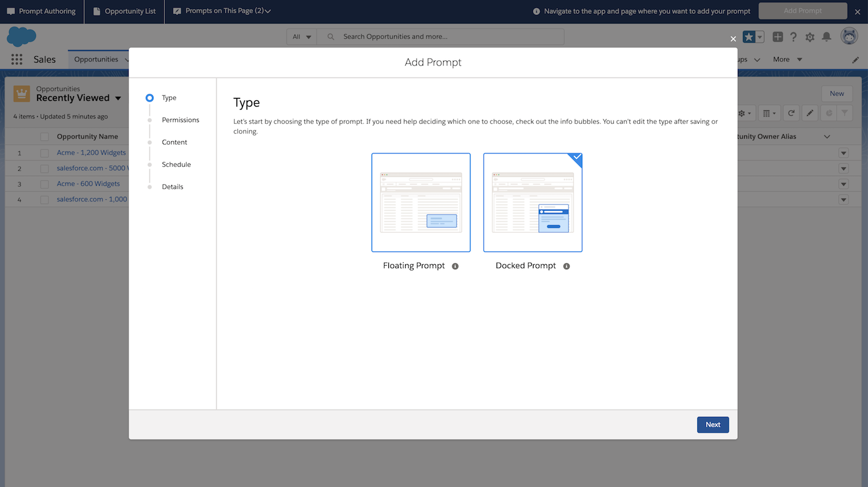Select the Floating Prompt type card

pyautogui.click(x=421, y=202)
